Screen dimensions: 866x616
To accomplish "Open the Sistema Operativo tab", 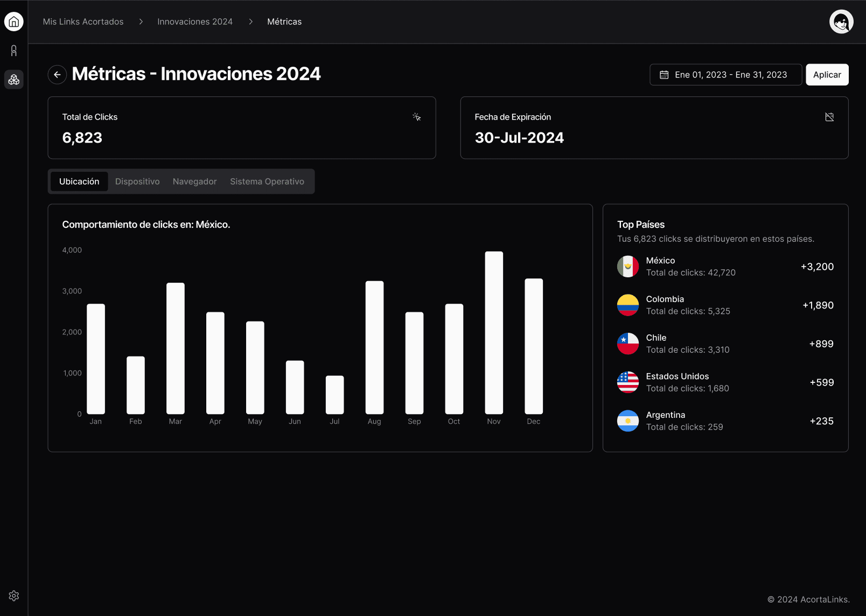I will pyautogui.click(x=267, y=181).
